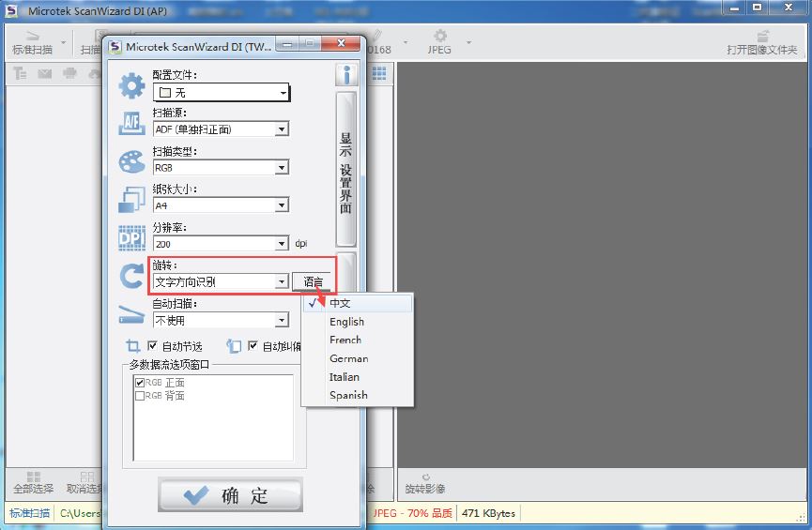Click the gear icon beside 配置文件

click(x=131, y=86)
